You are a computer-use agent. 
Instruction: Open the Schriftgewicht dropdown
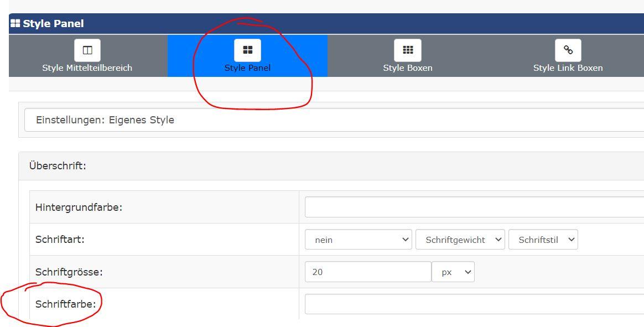point(460,240)
